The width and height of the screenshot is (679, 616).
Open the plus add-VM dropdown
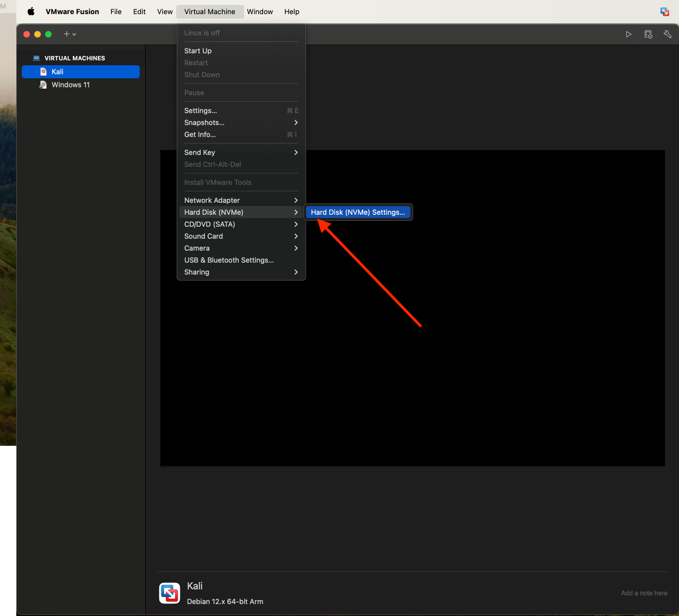pos(70,34)
